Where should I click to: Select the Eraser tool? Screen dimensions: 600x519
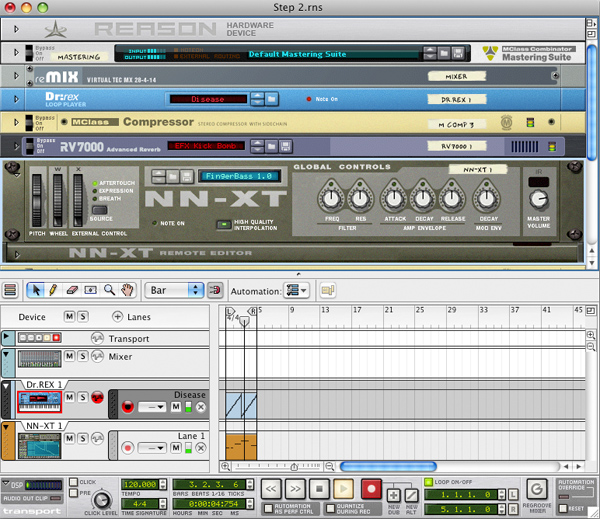coord(72,290)
